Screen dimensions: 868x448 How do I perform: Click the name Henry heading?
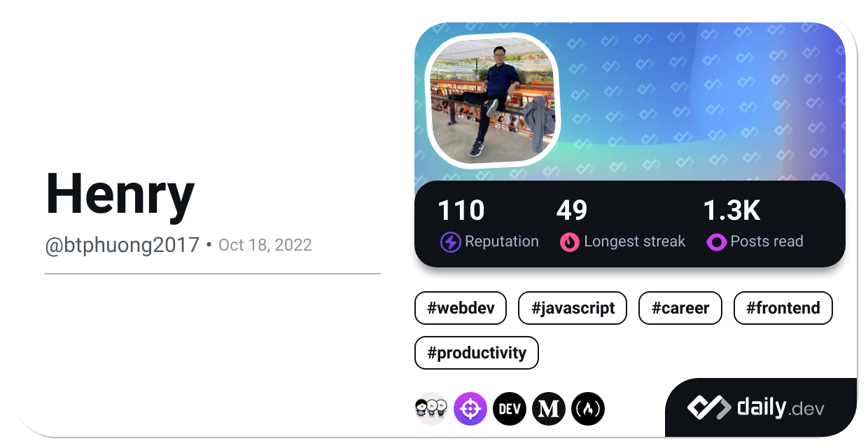coord(120,194)
